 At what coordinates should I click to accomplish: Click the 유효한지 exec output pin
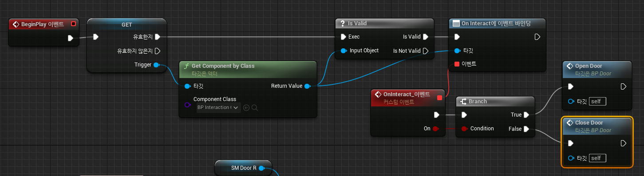157,37
